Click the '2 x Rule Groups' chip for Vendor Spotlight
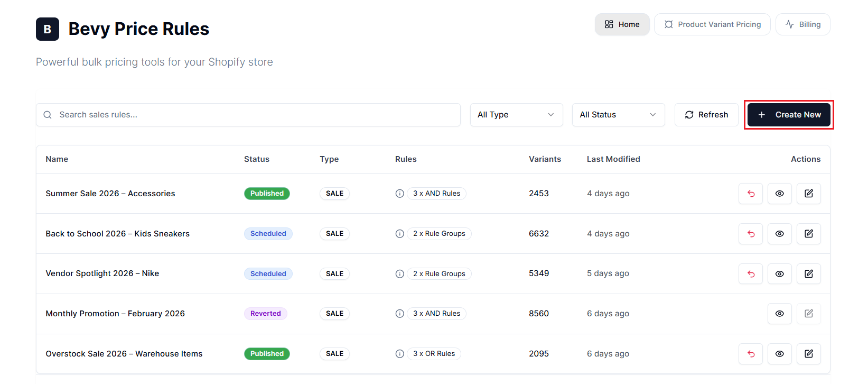 click(439, 274)
